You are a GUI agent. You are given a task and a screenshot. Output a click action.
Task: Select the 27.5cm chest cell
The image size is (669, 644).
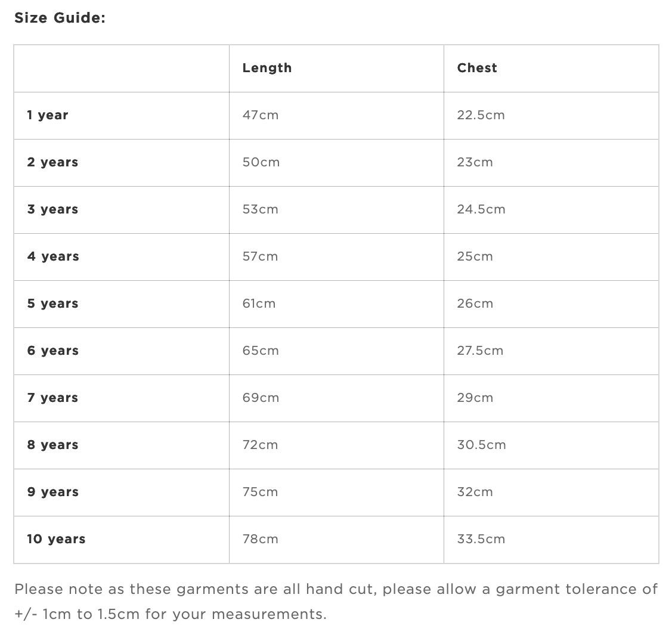[x=552, y=351]
